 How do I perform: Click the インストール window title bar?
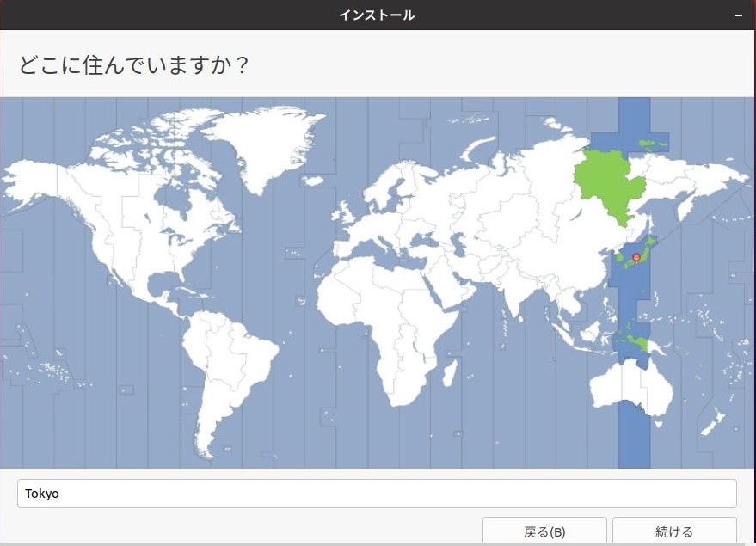pos(378,15)
